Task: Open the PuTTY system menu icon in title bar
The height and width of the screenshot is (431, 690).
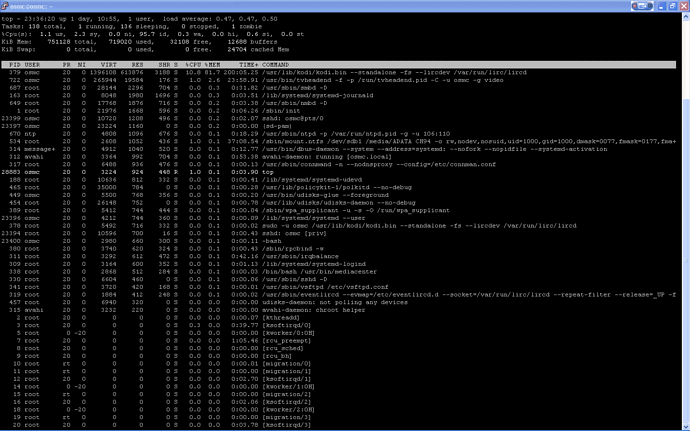Action: point(5,6)
